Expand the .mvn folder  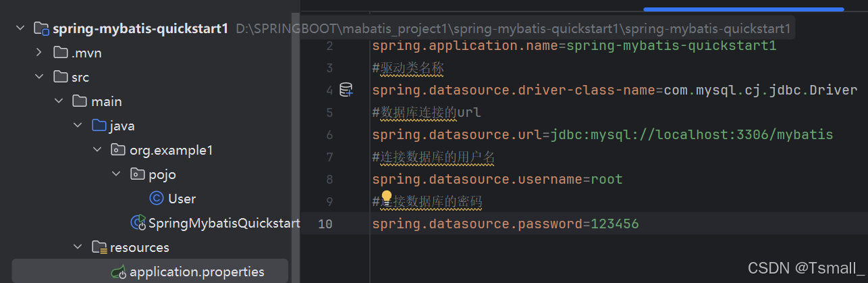pos(39,53)
